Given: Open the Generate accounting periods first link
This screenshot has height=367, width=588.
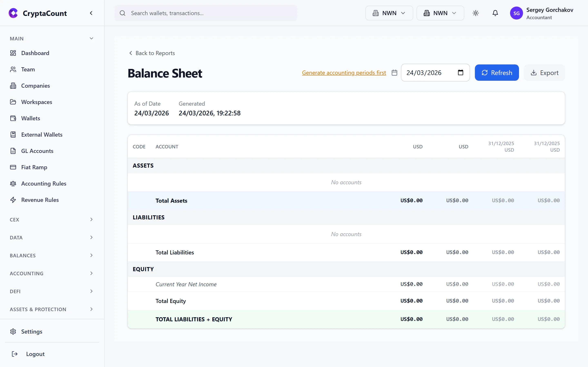Looking at the screenshot, I should click(x=344, y=73).
